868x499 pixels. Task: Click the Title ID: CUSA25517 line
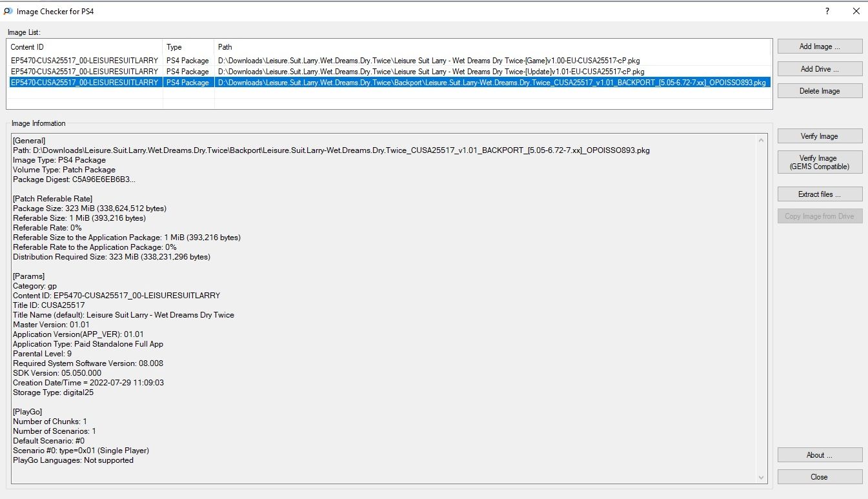pos(49,305)
